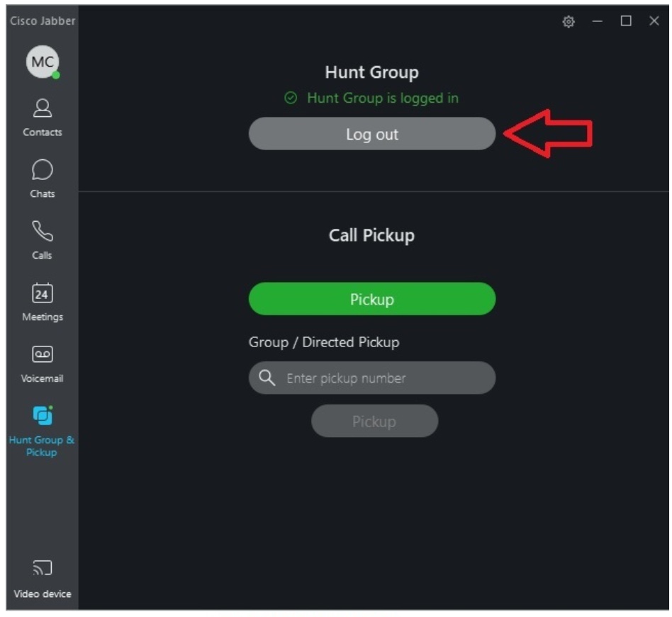Click the green Pickup button
672x617 pixels.
(372, 299)
